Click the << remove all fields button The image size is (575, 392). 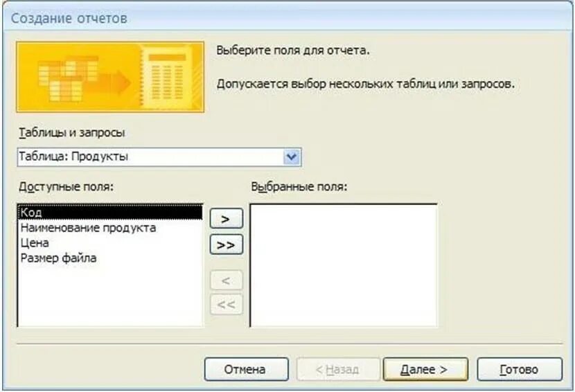click(x=227, y=304)
